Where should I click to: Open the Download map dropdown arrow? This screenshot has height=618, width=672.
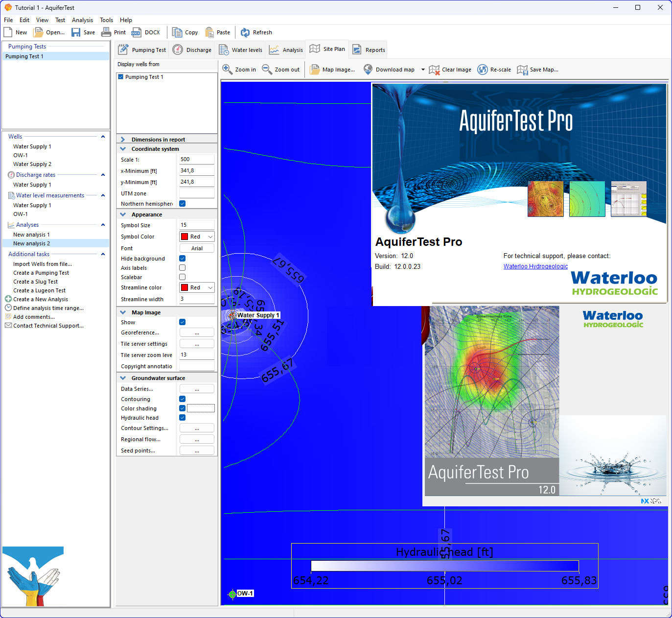pos(423,70)
